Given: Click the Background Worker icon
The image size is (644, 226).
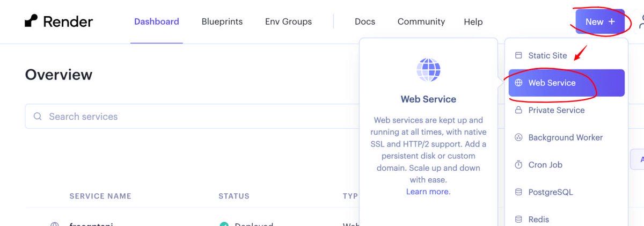Looking at the screenshot, I should [x=518, y=137].
